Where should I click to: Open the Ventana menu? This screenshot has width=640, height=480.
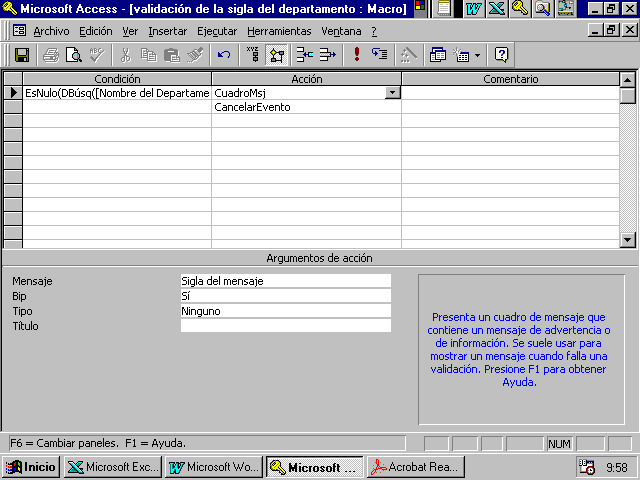341,31
